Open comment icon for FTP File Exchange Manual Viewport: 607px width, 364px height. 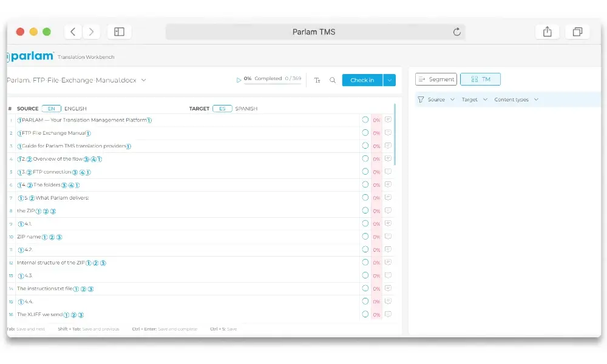(388, 133)
